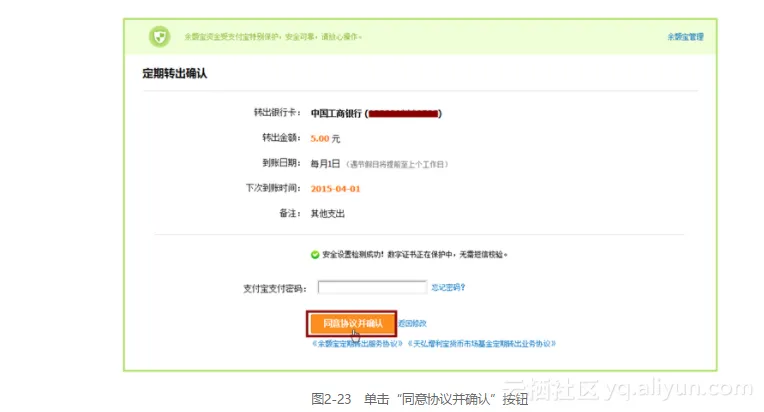The image size is (764, 412).
Task: Click the 每月1日 arrival date value
Action: [x=325, y=164]
